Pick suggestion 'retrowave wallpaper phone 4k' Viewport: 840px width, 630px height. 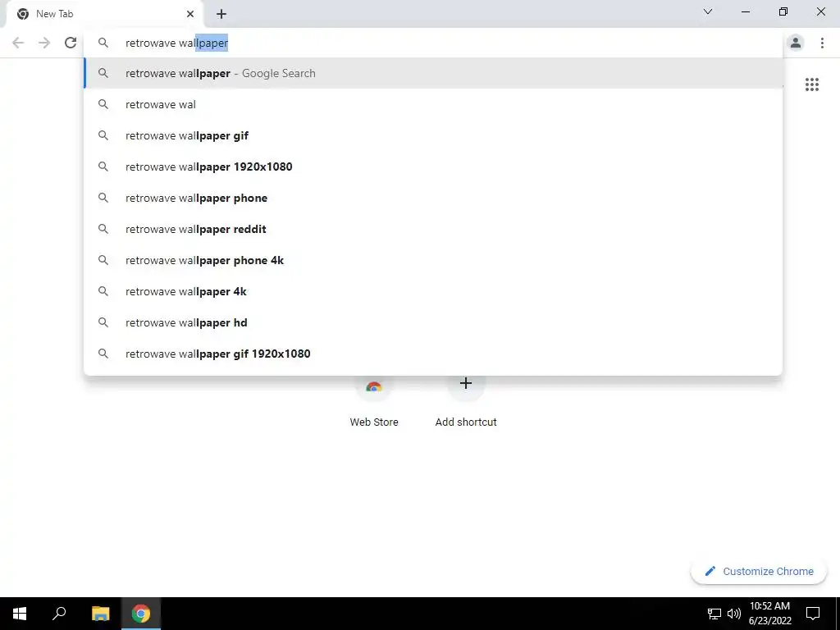tap(433, 260)
